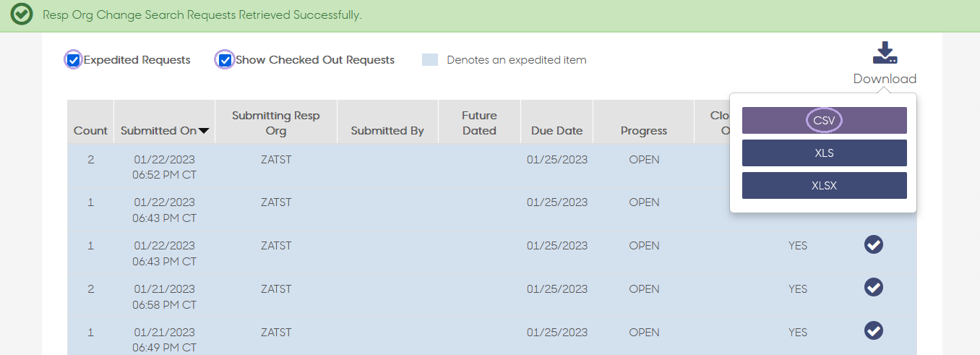Screen dimensions: 980x355
Task: Uncheck Show Checked Out Requests checkbox
Action: point(225,60)
